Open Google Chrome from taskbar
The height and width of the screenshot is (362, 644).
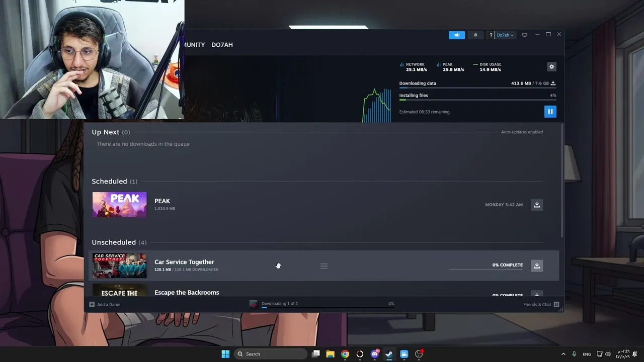pos(345,354)
